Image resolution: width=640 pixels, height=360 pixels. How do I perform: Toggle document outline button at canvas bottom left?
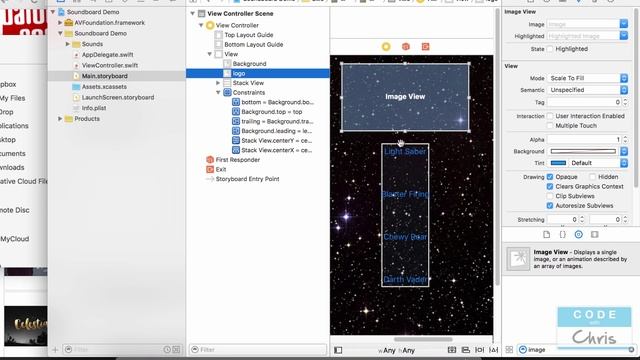coord(338,350)
